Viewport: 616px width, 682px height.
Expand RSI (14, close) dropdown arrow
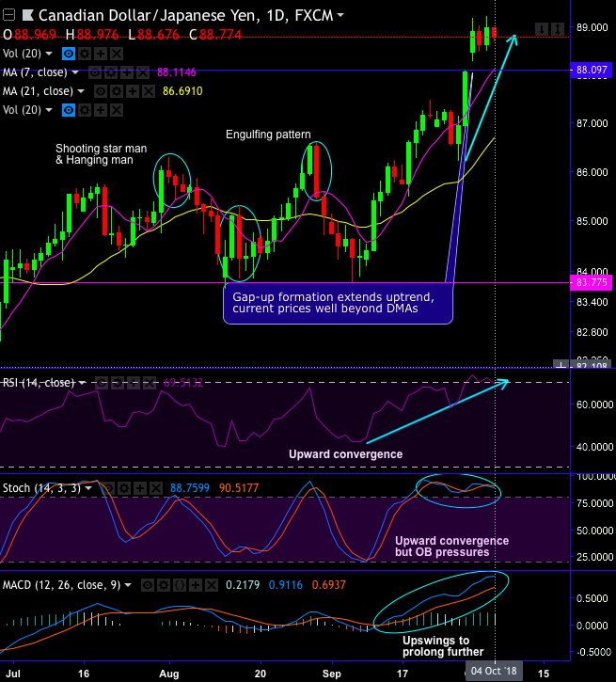point(82,383)
